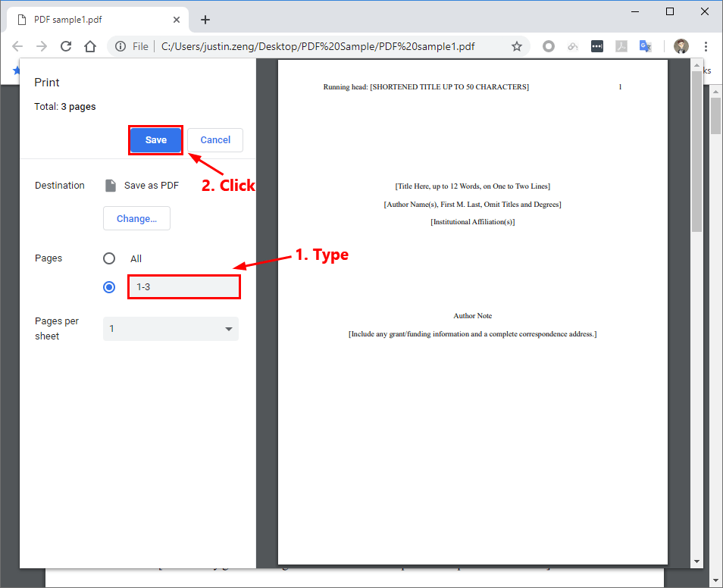Click the Save button in Print dialog
Screen dimensions: 723x588
tap(155, 140)
